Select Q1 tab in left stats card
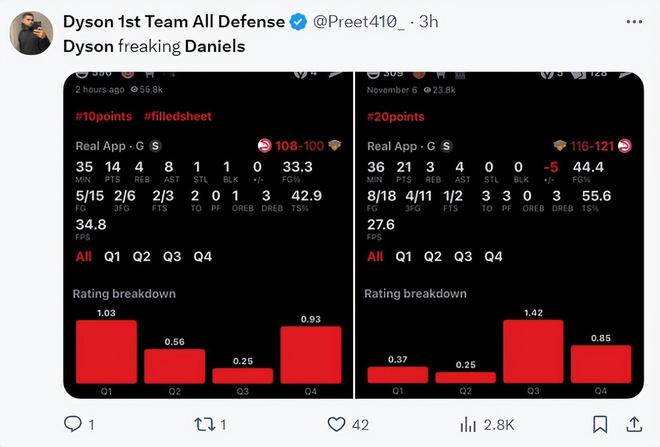Screen dimensions: 660x447 pos(112,256)
